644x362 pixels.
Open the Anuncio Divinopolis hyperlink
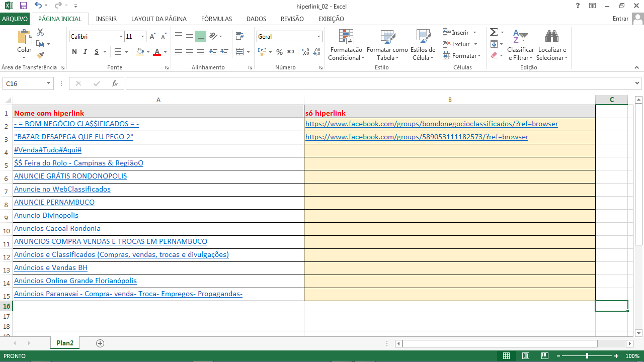(46, 215)
